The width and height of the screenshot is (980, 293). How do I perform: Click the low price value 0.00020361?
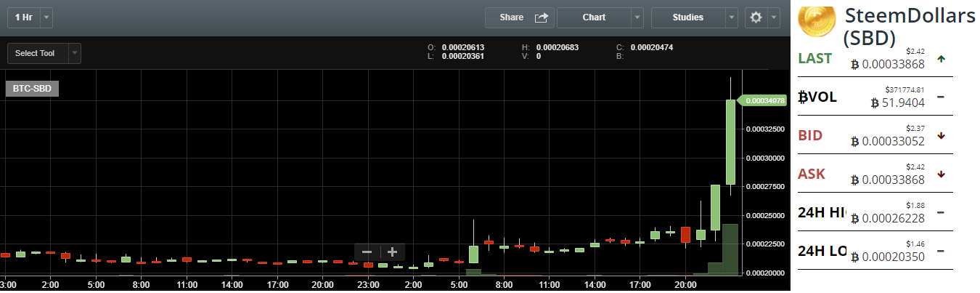tap(463, 56)
